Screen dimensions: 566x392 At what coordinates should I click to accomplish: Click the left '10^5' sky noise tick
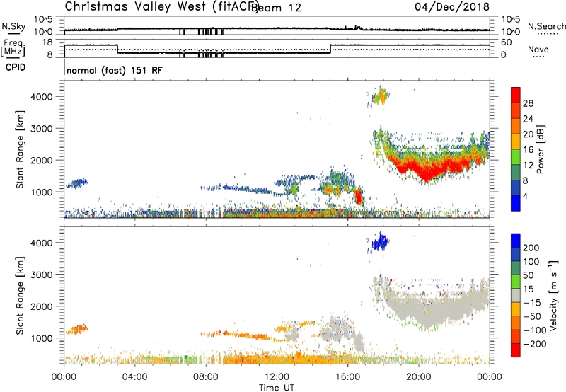tap(44, 19)
